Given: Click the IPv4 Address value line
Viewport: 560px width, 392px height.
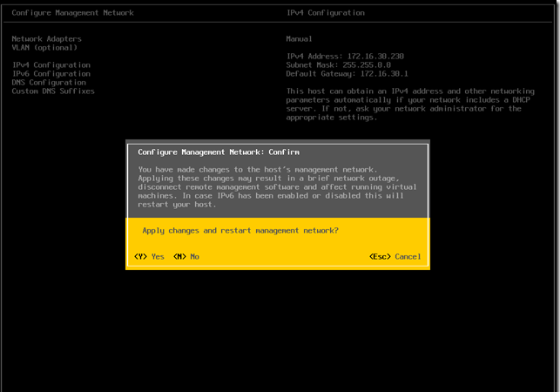Looking at the screenshot, I should click(345, 56).
